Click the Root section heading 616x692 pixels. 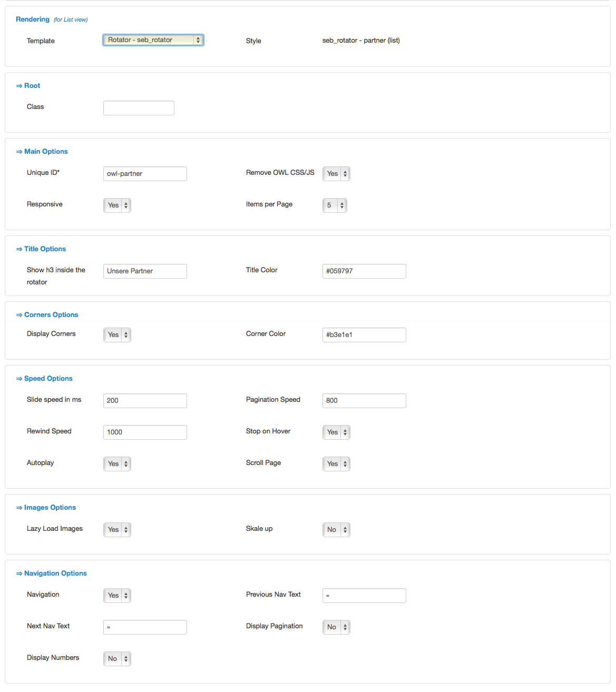(x=28, y=86)
